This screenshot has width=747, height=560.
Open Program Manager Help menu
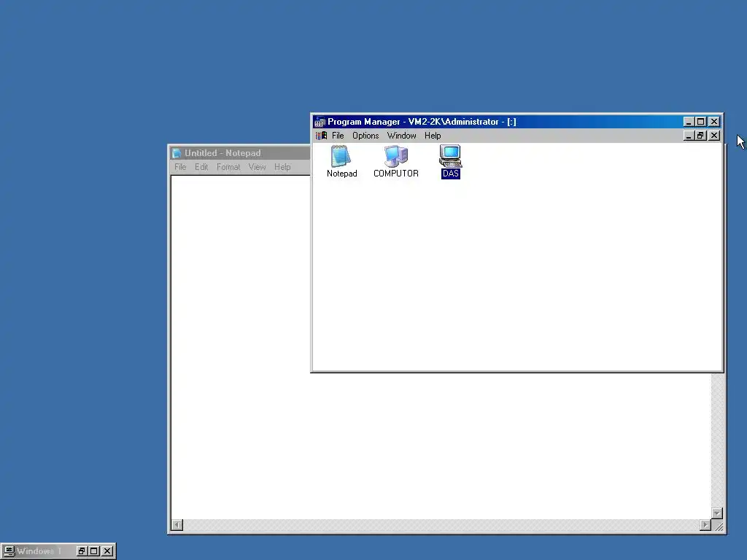coord(433,136)
